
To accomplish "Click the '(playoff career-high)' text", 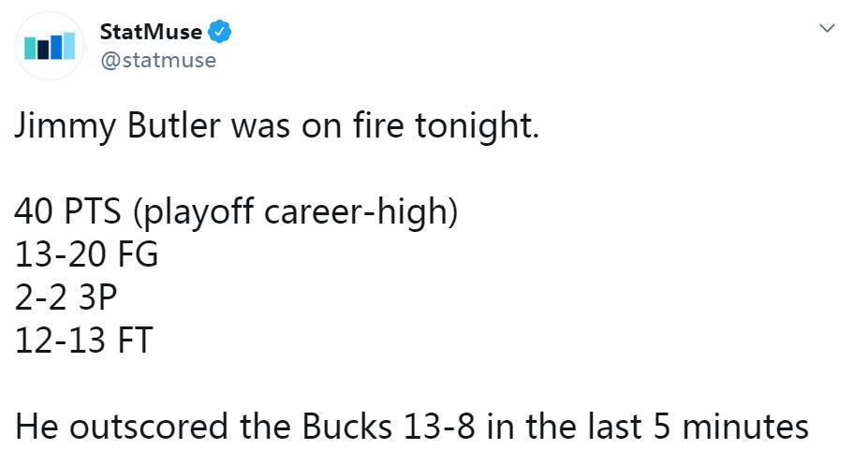I will point(296,212).
